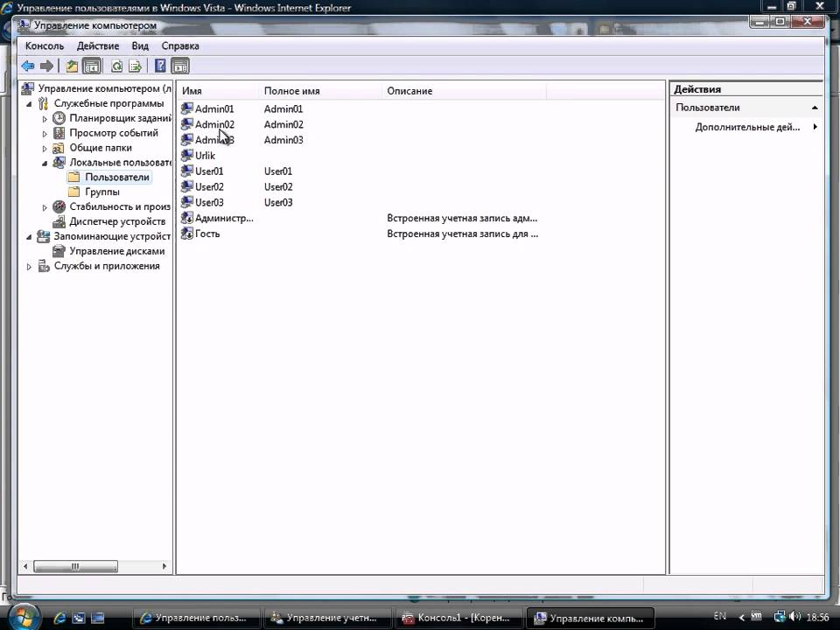840x630 pixels.
Task: Click the Общие папки icon in tree
Action: [59, 148]
